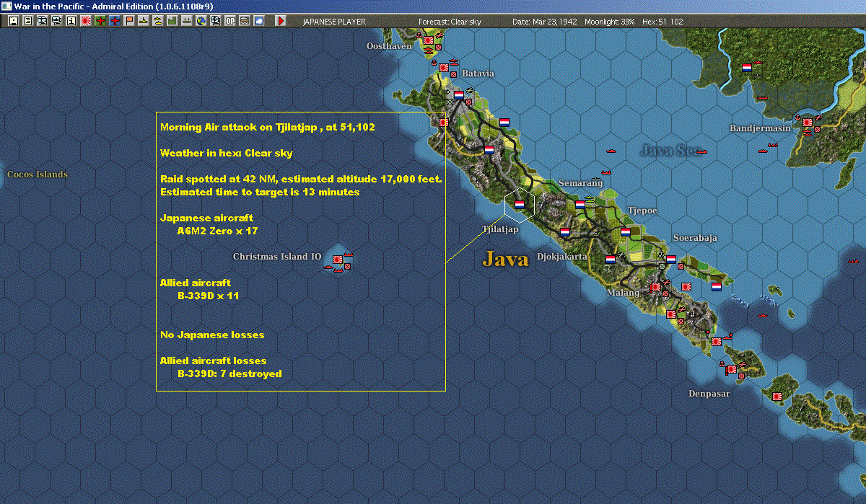Click the Denpasar city label
The height and width of the screenshot is (504, 866).
point(709,394)
